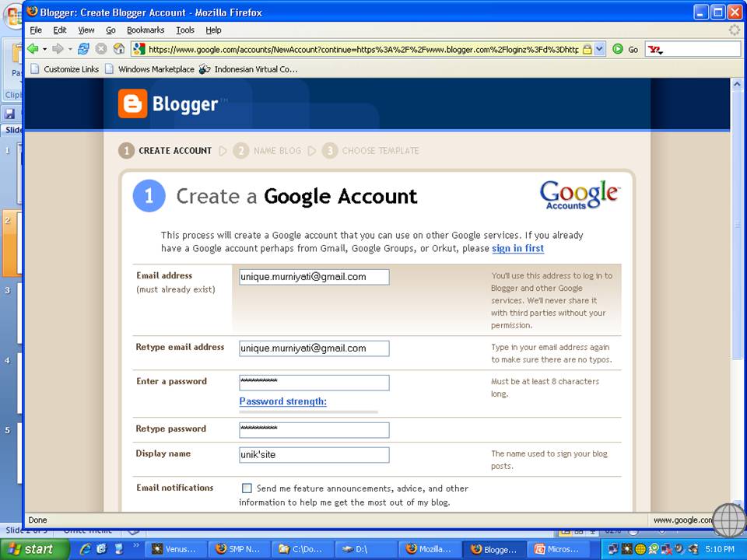Open the Customize Links bookmark
This screenshot has height=560, width=747.
65,69
